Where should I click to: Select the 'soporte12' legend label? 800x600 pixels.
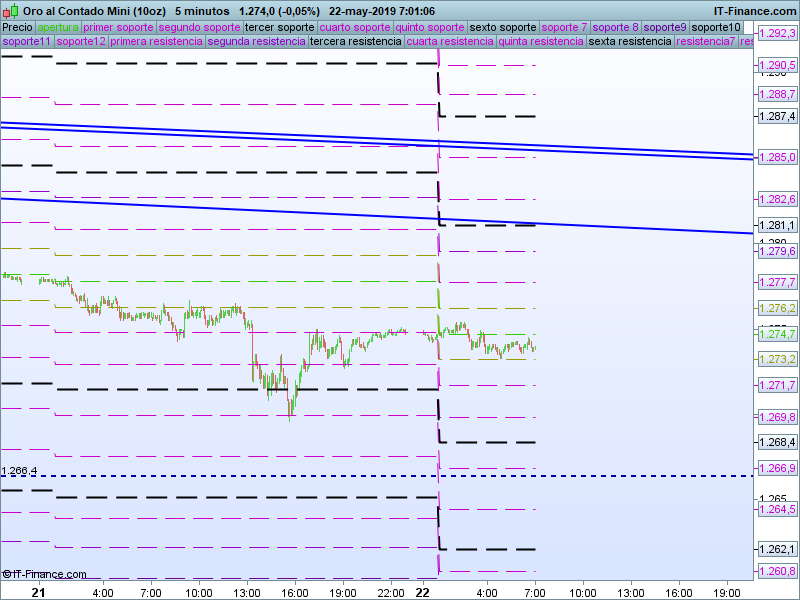(x=81, y=41)
